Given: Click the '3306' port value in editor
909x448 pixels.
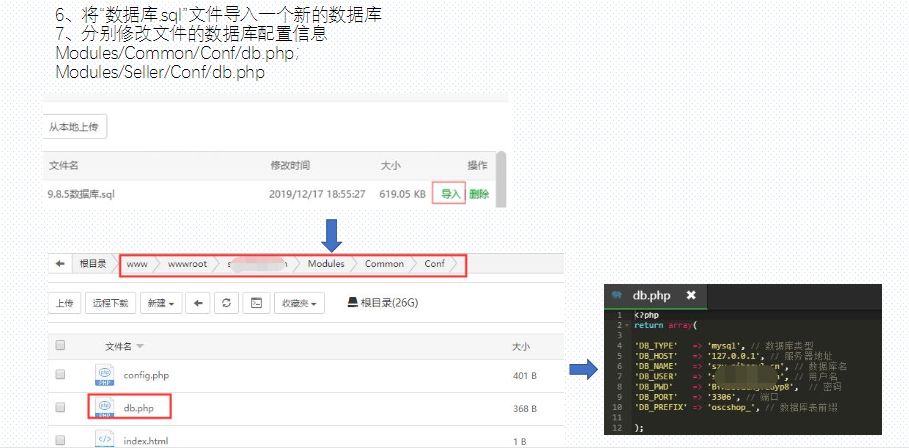Looking at the screenshot, I should (x=722, y=396).
